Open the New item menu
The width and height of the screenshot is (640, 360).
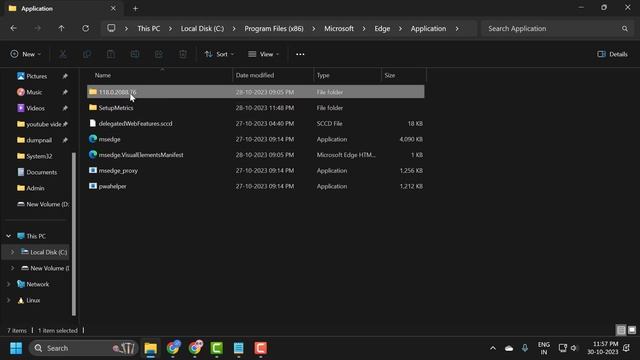pos(26,54)
